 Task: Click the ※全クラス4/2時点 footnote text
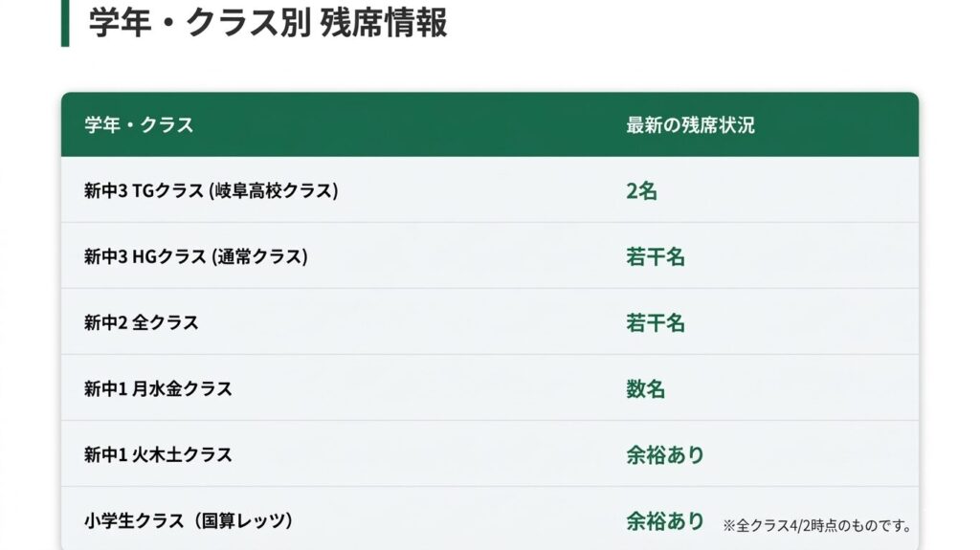coord(816,525)
